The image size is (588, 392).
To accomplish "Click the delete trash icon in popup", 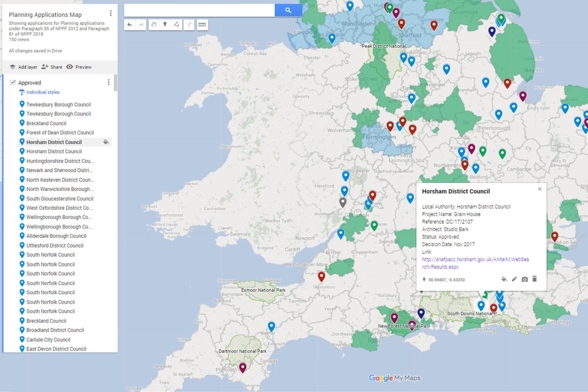I will (x=534, y=279).
